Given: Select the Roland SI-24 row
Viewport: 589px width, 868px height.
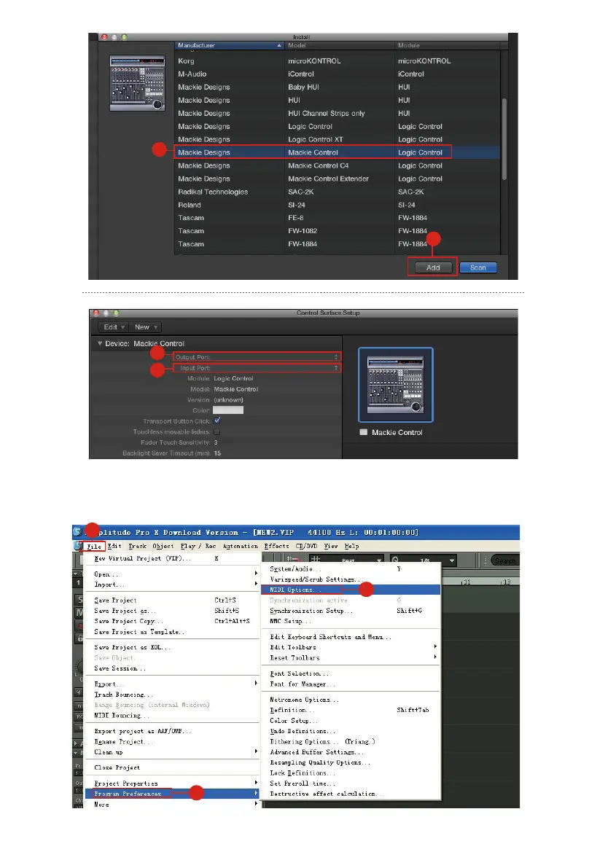Looking at the screenshot, I should [x=337, y=205].
